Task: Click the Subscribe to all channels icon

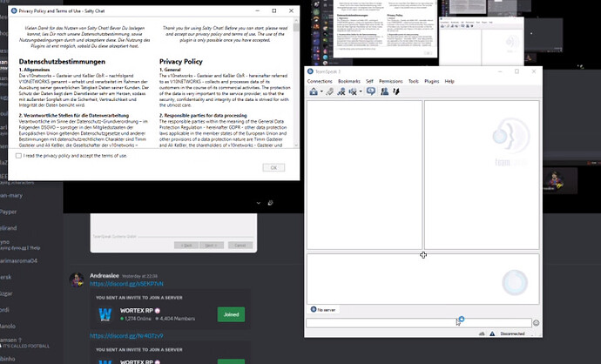Action: point(341,91)
